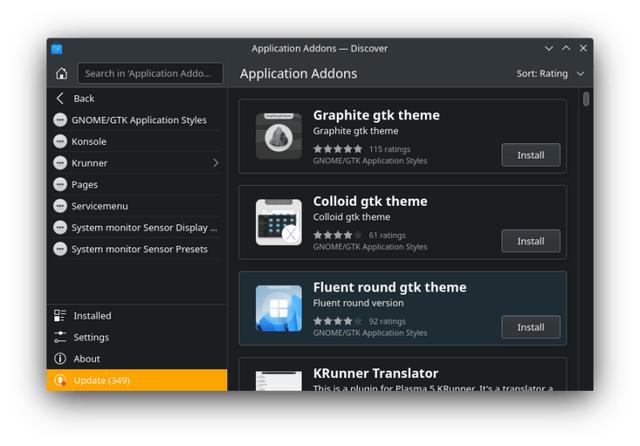Open the Colloid gtk theme thumbnail
Screen dimensions: 640x446
pos(279,222)
